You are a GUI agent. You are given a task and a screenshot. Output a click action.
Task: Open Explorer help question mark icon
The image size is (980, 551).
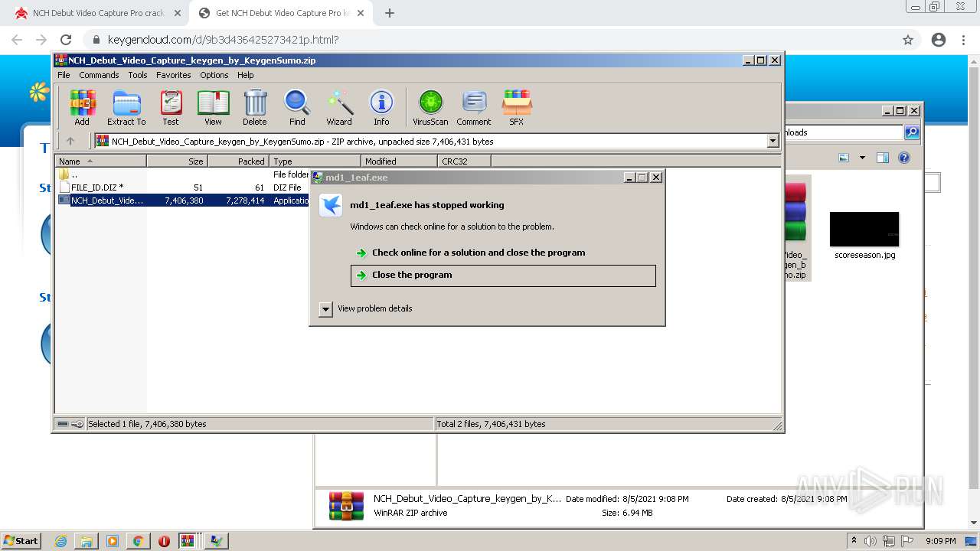point(904,158)
